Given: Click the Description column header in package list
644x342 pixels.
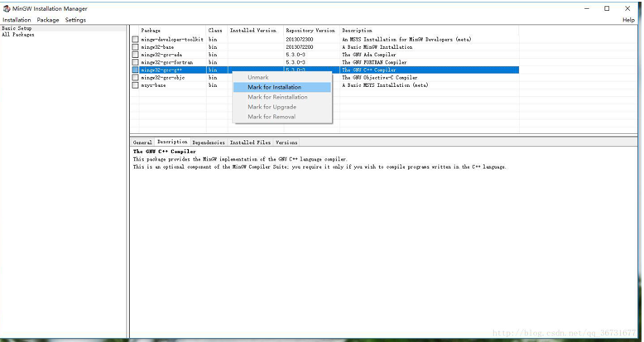Looking at the screenshot, I should [x=430, y=31].
